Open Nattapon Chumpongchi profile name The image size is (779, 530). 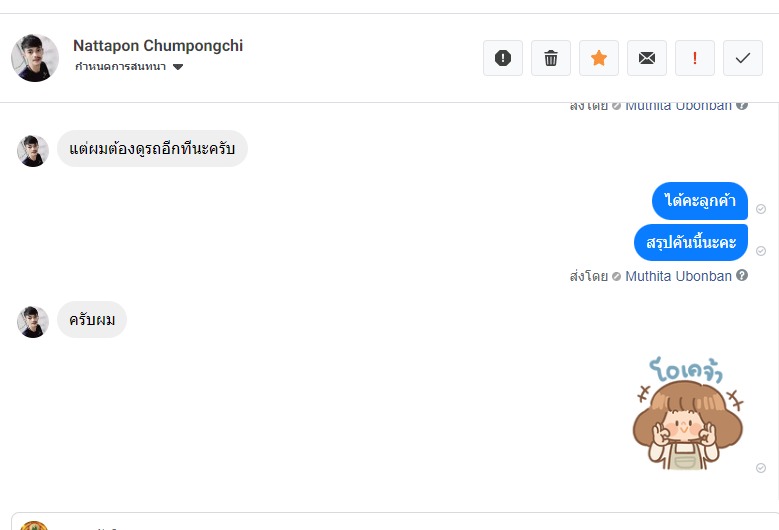158,46
